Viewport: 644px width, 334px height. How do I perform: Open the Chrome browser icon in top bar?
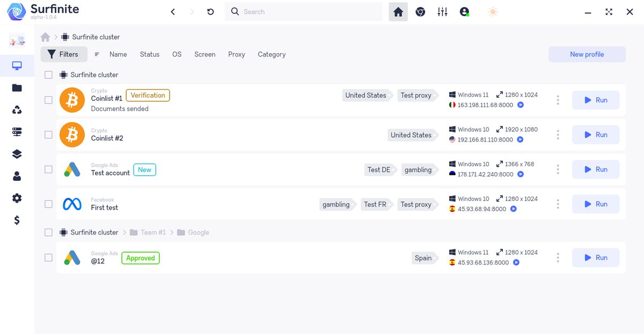(420, 11)
